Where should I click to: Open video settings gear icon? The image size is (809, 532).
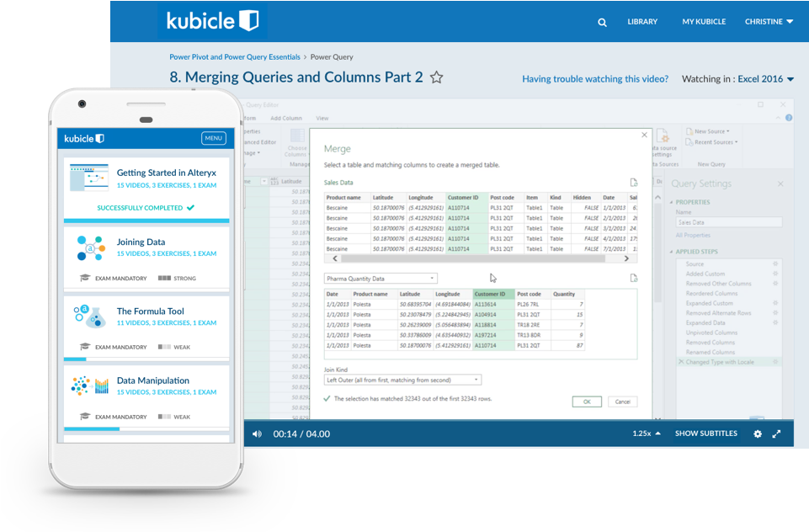[758, 434]
